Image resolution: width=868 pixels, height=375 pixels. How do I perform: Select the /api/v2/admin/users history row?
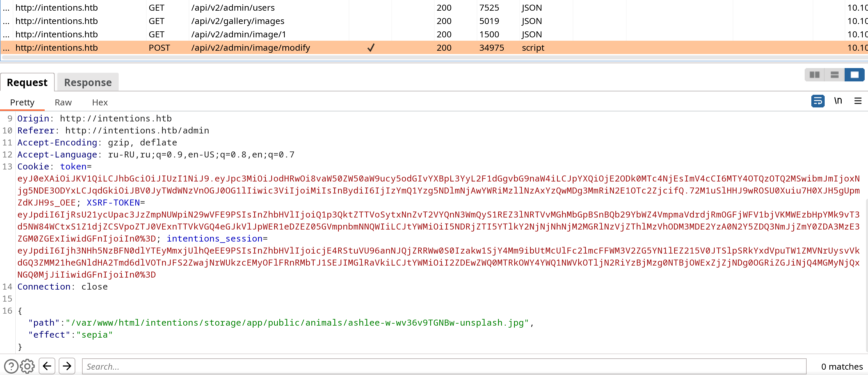point(434,7)
